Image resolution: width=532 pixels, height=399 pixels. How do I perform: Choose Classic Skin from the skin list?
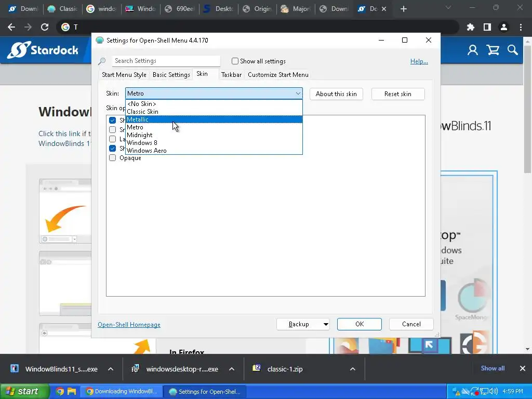214,112
